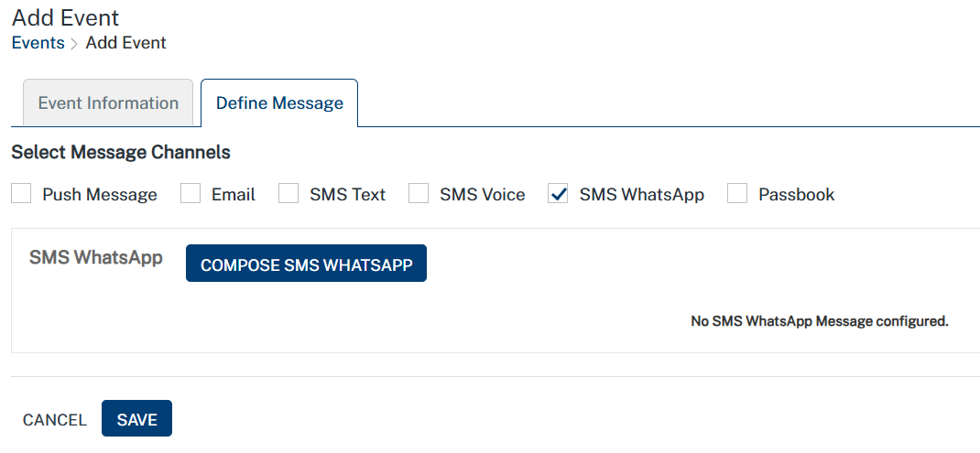Uncheck the SMS WhatsApp checkbox

[559, 194]
